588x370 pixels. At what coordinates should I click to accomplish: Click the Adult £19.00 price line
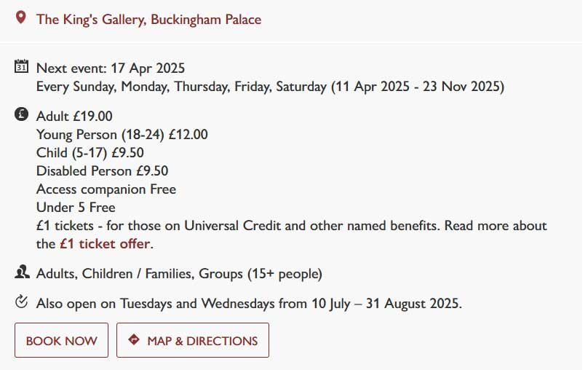74,116
